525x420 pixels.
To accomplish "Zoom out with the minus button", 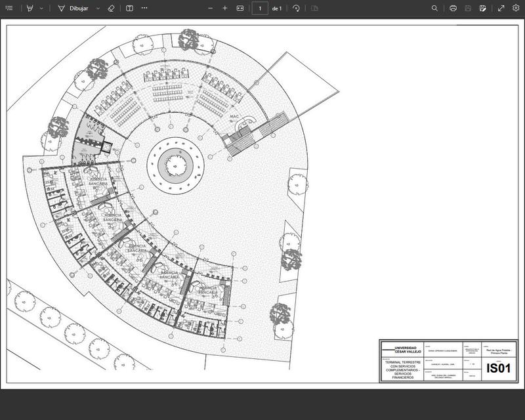I will (210, 8).
